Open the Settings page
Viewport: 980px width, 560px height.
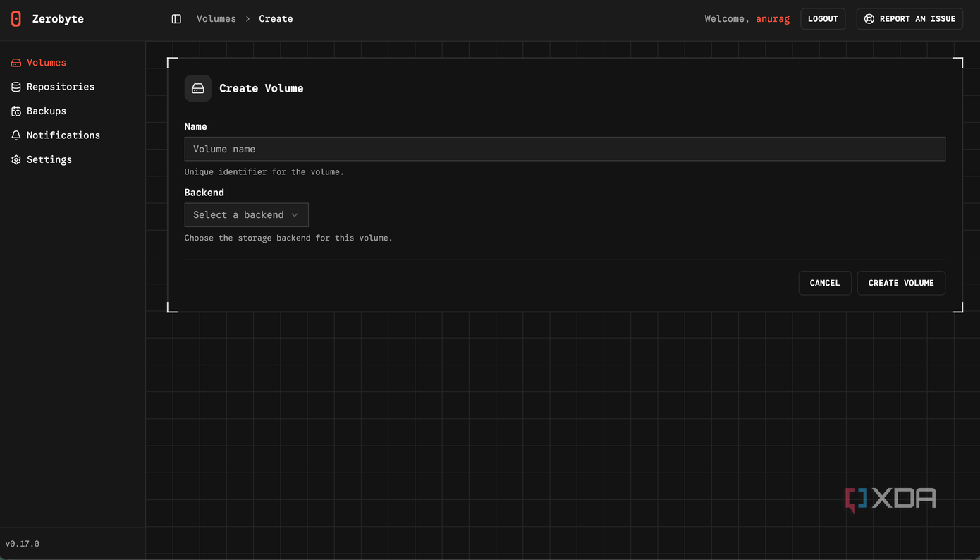pyautogui.click(x=49, y=159)
